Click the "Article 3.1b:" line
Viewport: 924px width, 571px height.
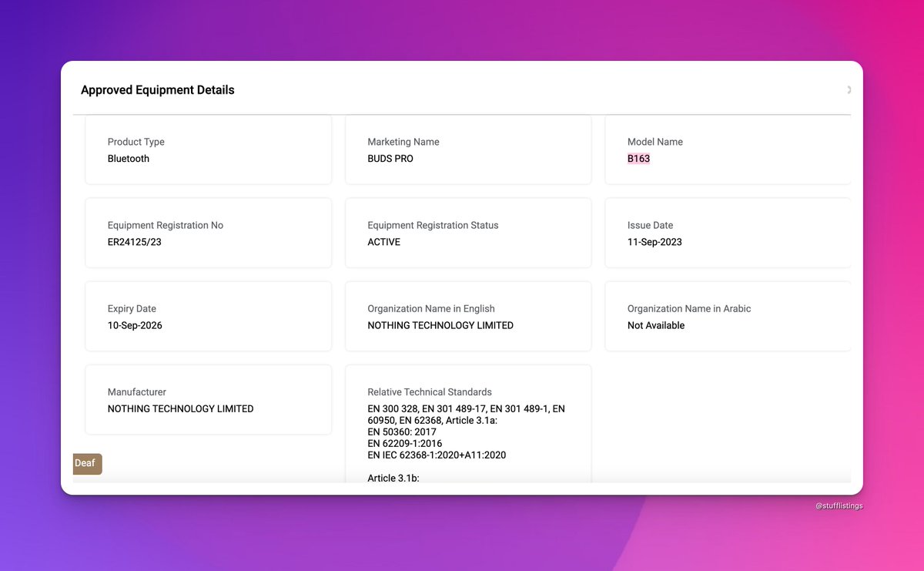[393, 478]
